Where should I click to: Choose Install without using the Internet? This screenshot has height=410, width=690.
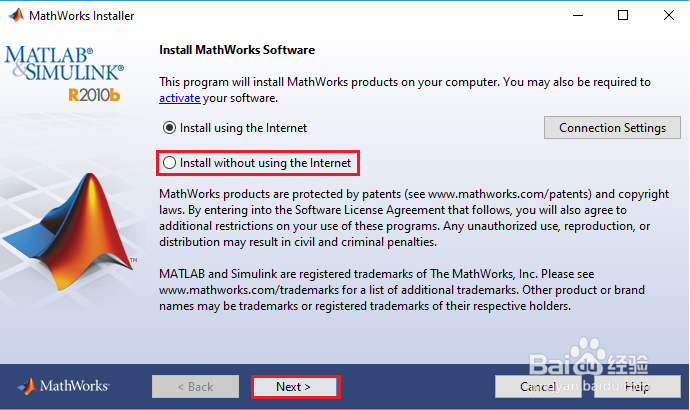click(x=170, y=162)
